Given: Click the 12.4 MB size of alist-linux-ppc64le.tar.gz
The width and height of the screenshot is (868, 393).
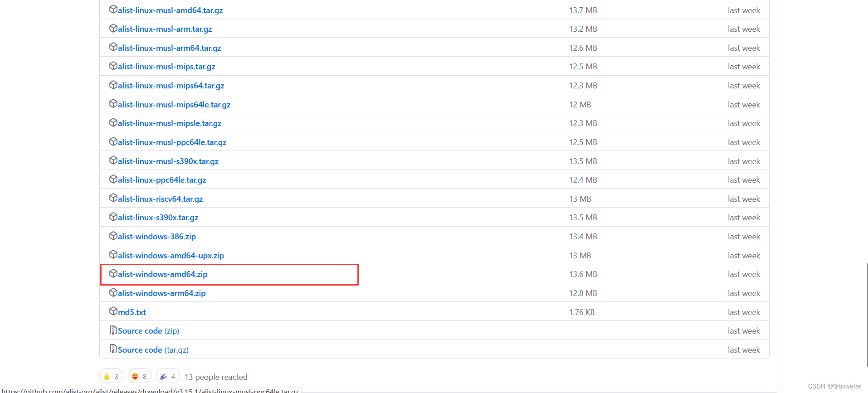Looking at the screenshot, I should click(x=583, y=180).
